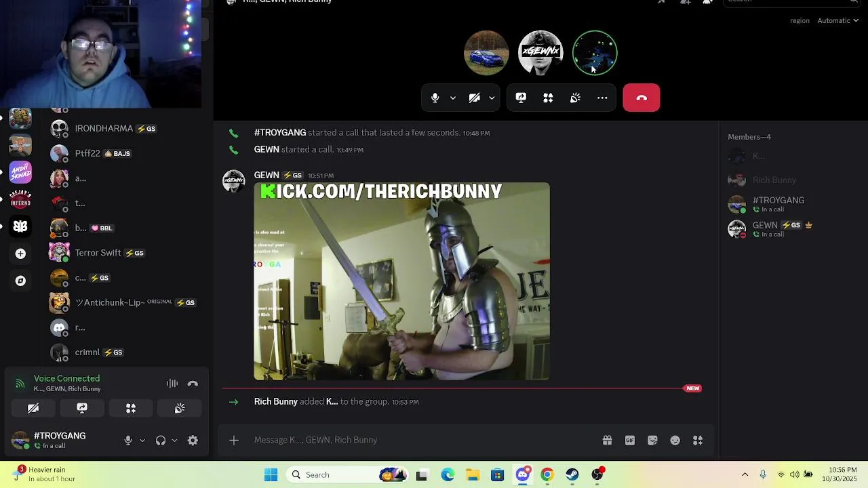Image resolution: width=868 pixels, height=488 pixels.
Task: Open the GIF picker
Action: coord(630,441)
